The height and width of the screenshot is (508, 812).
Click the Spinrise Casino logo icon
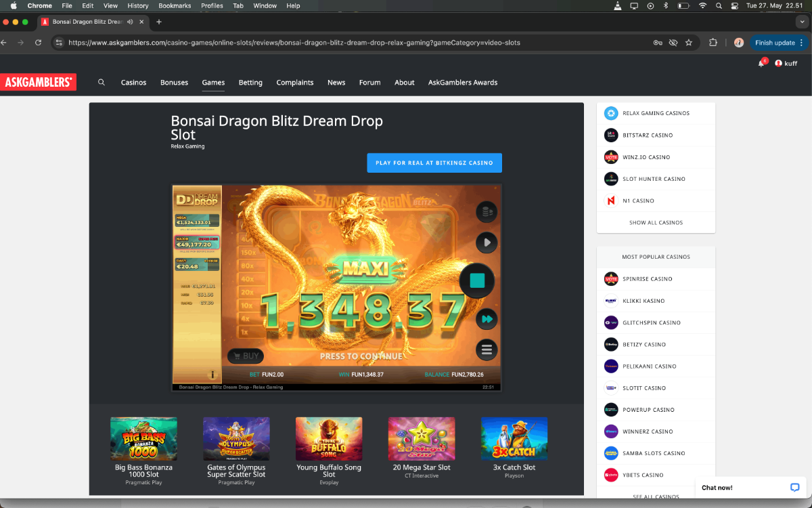pos(611,279)
